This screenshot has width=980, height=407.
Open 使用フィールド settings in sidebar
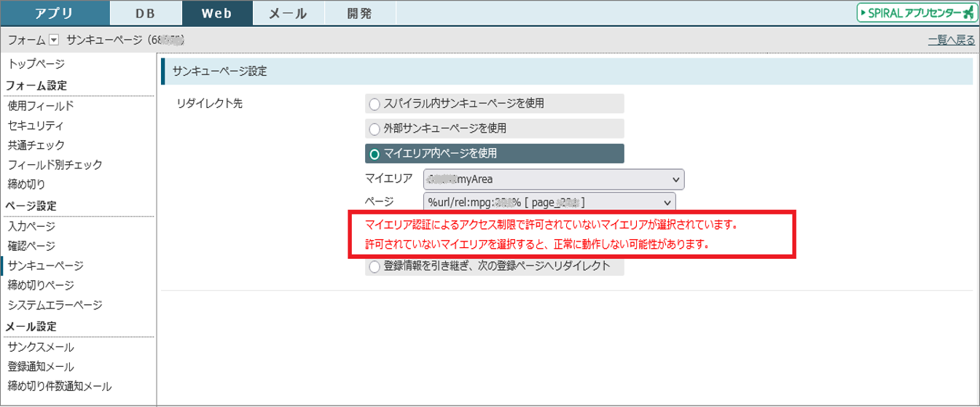pos(41,106)
